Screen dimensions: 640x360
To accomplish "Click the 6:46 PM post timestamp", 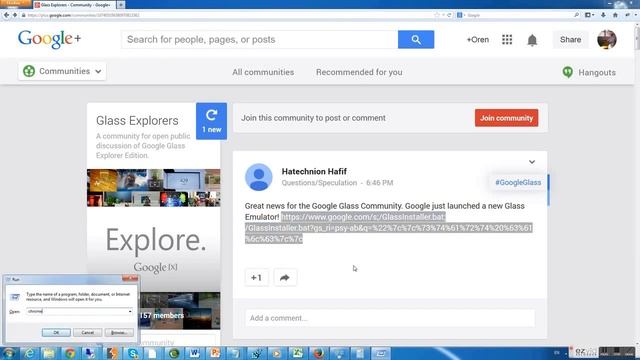I will click(x=380, y=183).
